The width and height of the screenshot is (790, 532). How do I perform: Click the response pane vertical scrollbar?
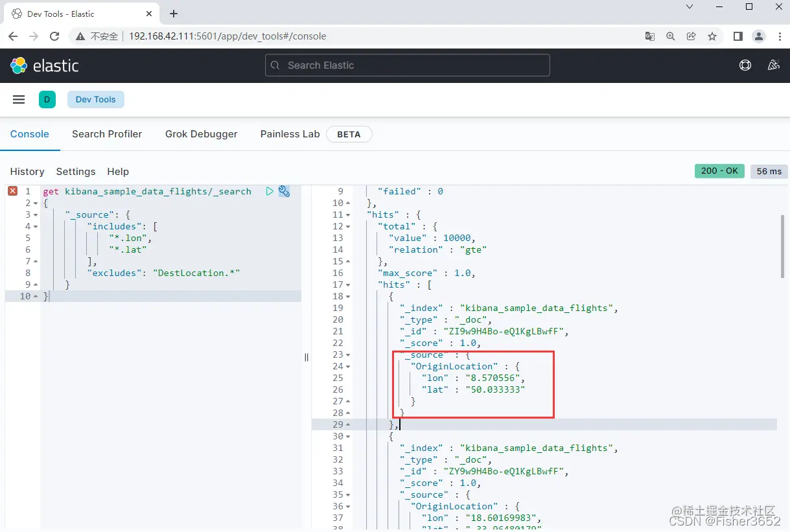coord(782,246)
